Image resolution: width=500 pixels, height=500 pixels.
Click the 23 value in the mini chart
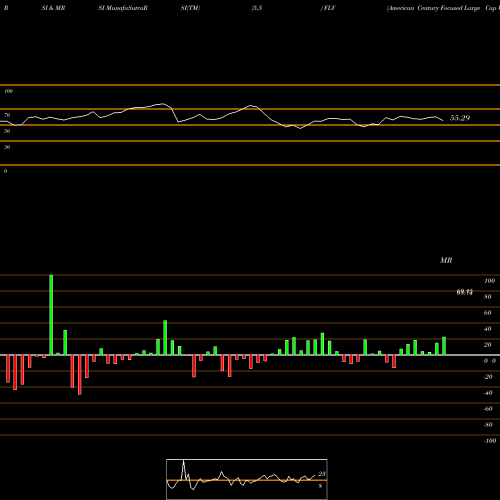tap(322, 474)
